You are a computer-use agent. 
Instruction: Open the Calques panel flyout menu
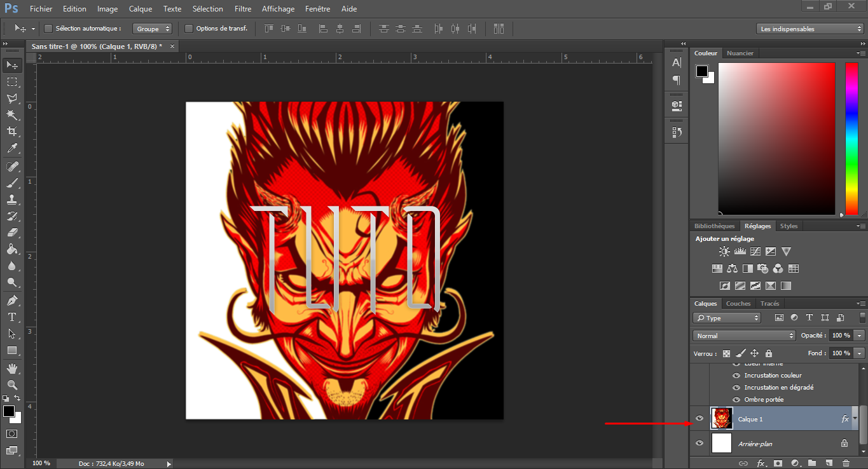[x=860, y=304]
